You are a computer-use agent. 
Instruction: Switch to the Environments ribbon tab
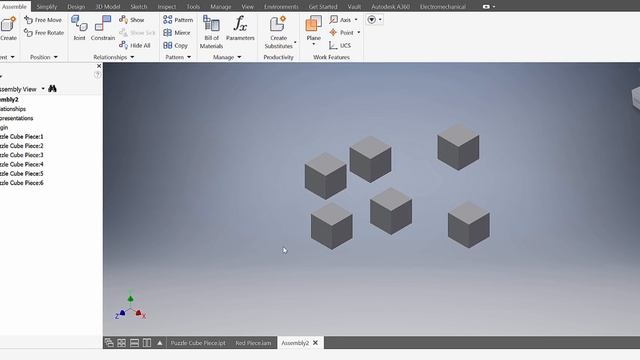click(x=281, y=7)
